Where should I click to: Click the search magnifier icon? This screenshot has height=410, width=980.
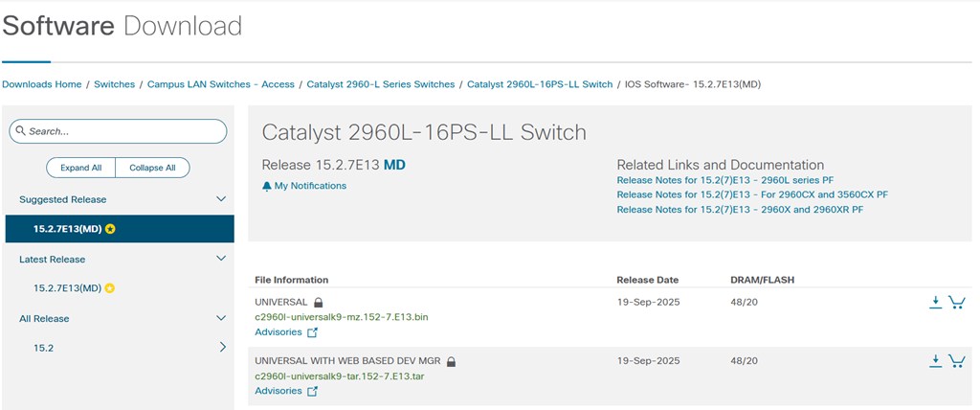tap(20, 131)
